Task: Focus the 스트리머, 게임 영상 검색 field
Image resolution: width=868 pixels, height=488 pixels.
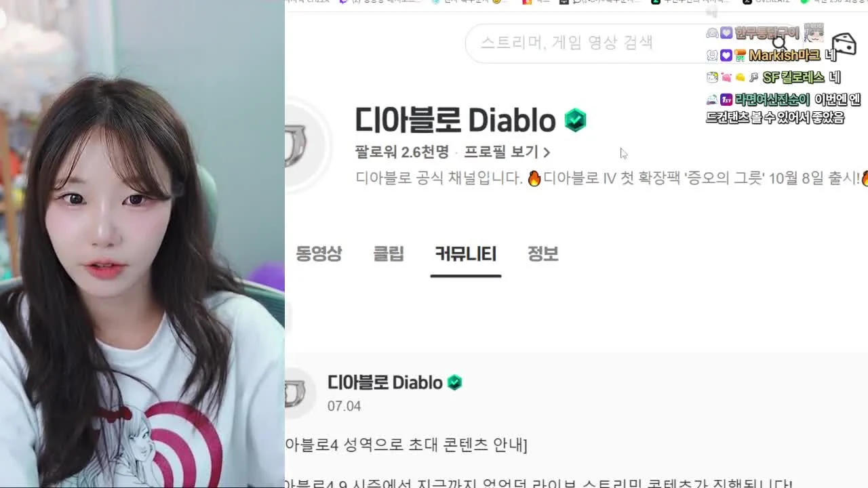Action: click(x=584, y=43)
